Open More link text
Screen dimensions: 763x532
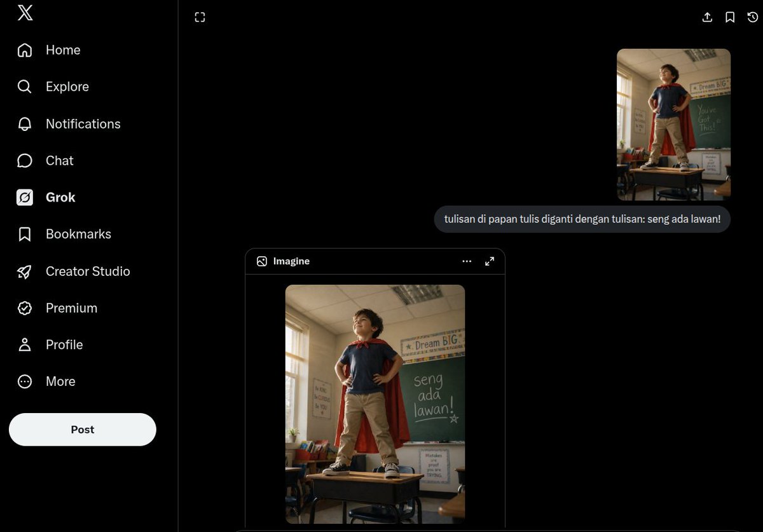coord(60,382)
